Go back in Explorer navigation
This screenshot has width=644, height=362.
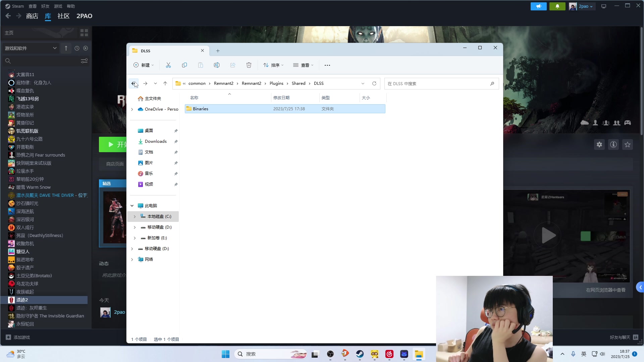click(133, 83)
